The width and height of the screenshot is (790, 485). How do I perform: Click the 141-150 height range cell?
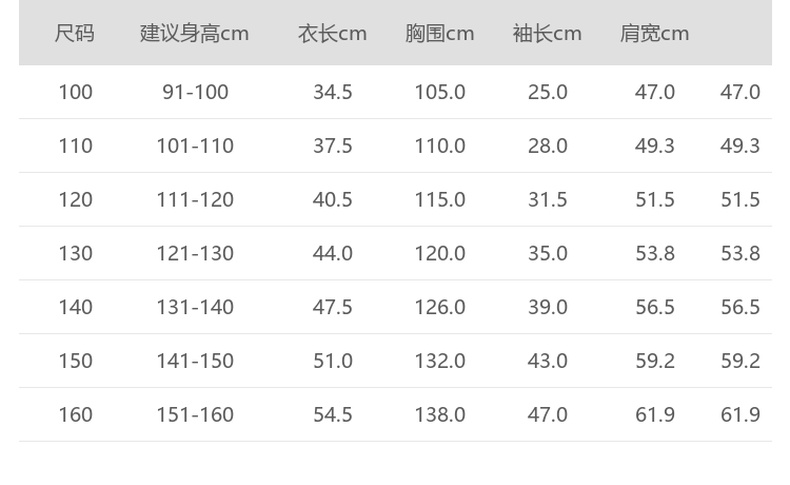click(x=195, y=361)
